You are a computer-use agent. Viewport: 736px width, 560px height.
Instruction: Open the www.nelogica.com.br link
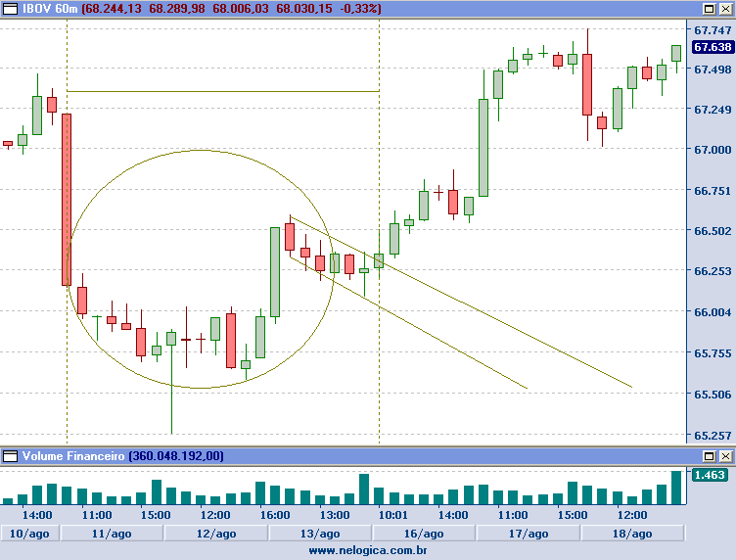[x=368, y=551]
